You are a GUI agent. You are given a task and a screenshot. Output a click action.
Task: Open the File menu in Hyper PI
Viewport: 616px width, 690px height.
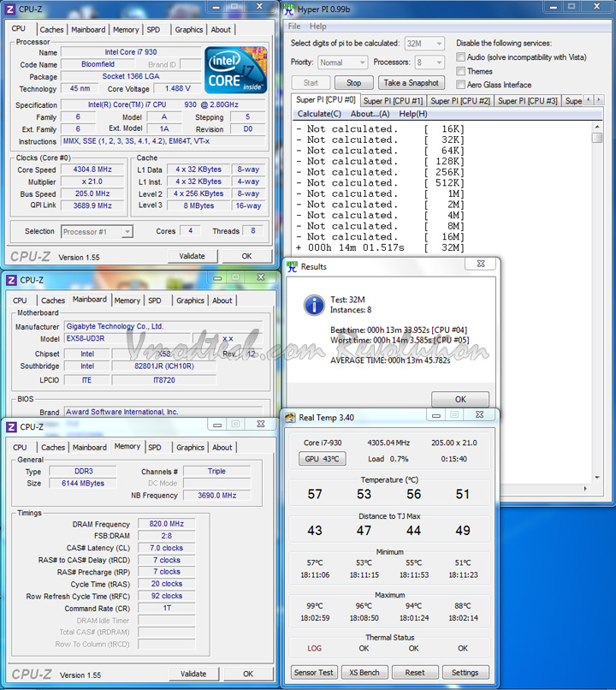pyautogui.click(x=294, y=26)
